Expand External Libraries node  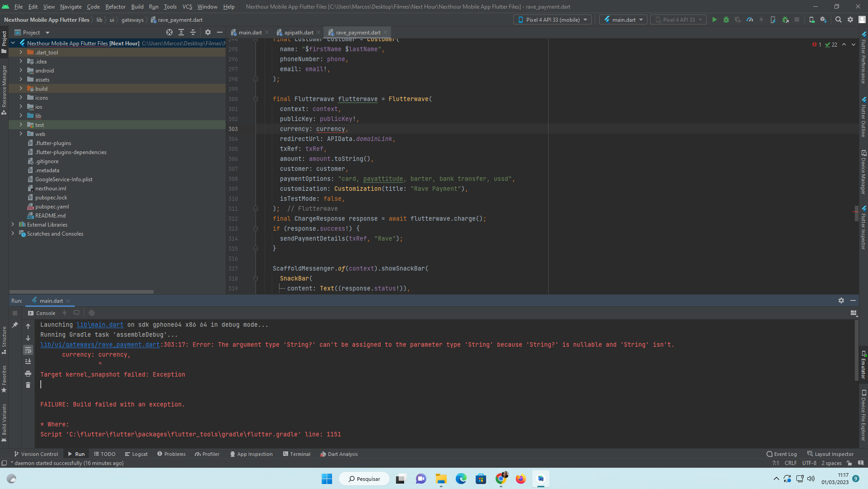tap(13, 225)
